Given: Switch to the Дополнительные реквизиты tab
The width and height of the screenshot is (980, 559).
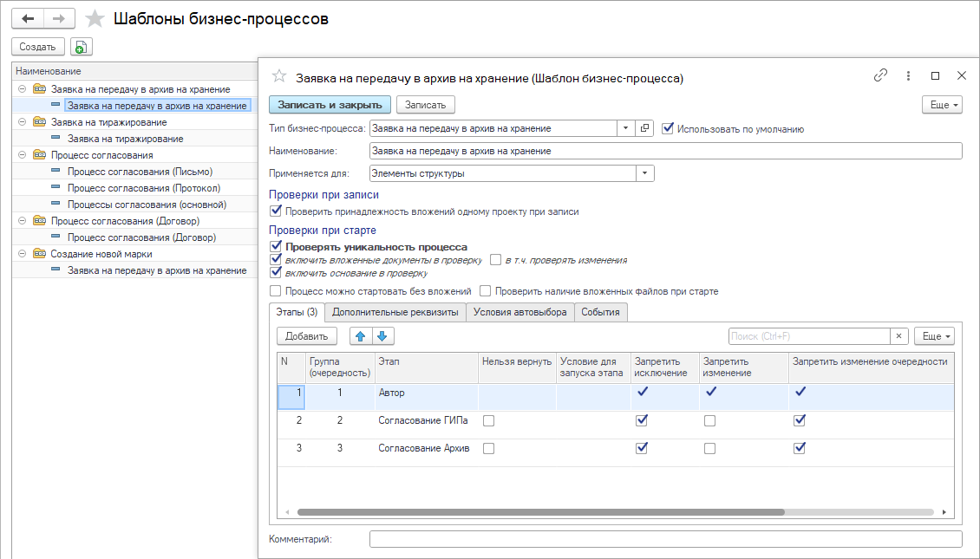Looking at the screenshot, I should pyautogui.click(x=395, y=312).
